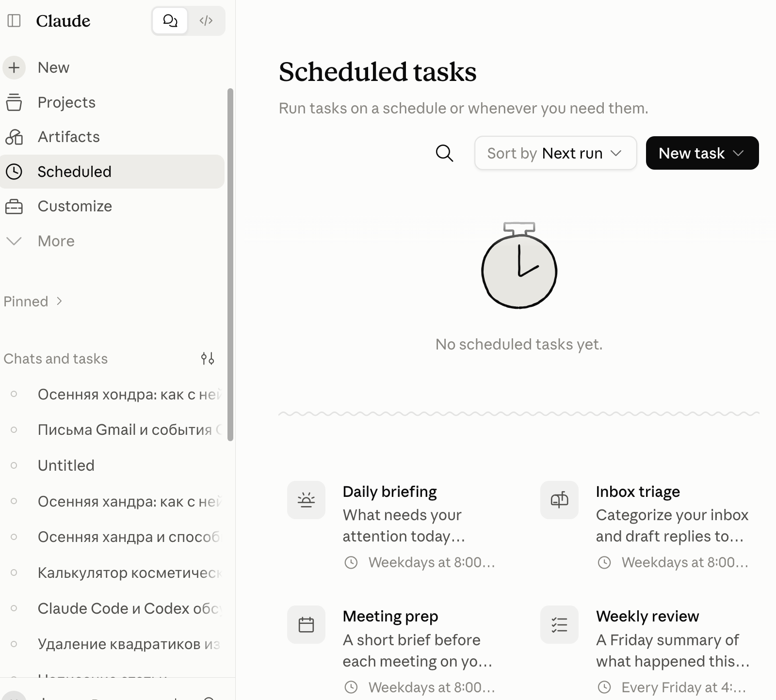This screenshot has width=776, height=700.
Task: Open Customize from sidebar
Action: pos(112,207)
